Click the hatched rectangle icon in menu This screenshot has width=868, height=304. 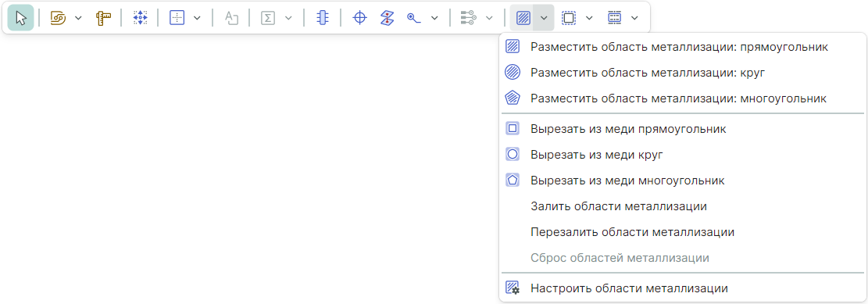pos(513,47)
